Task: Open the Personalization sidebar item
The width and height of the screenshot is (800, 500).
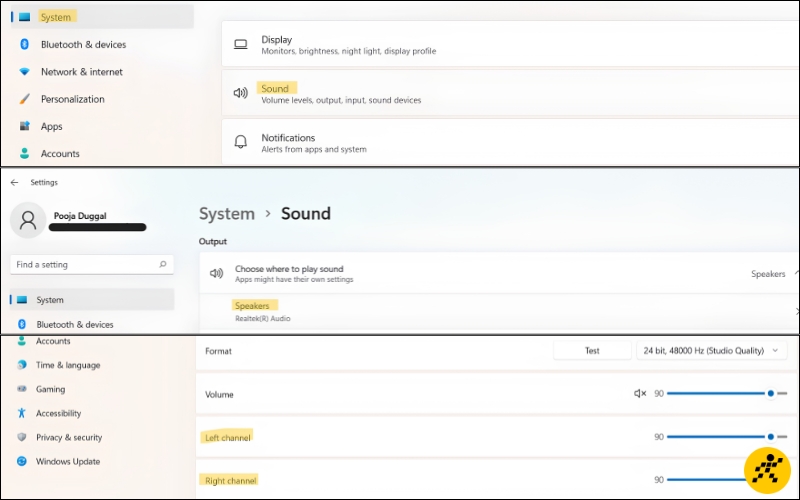Action: [x=72, y=99]
